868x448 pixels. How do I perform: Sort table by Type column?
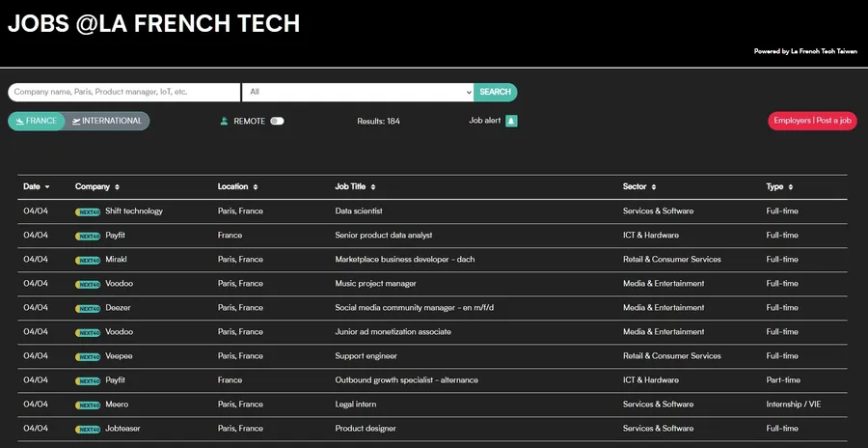point(779,187)
